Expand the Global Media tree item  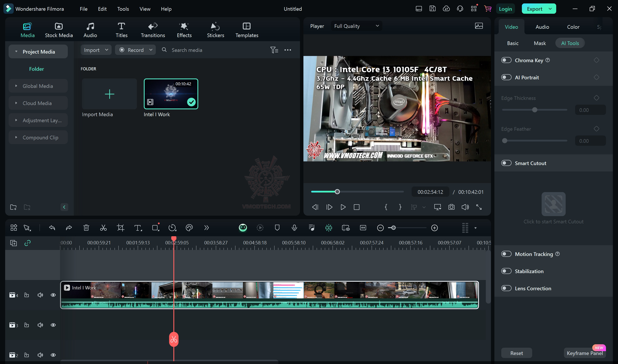click(x=16, y=86)
